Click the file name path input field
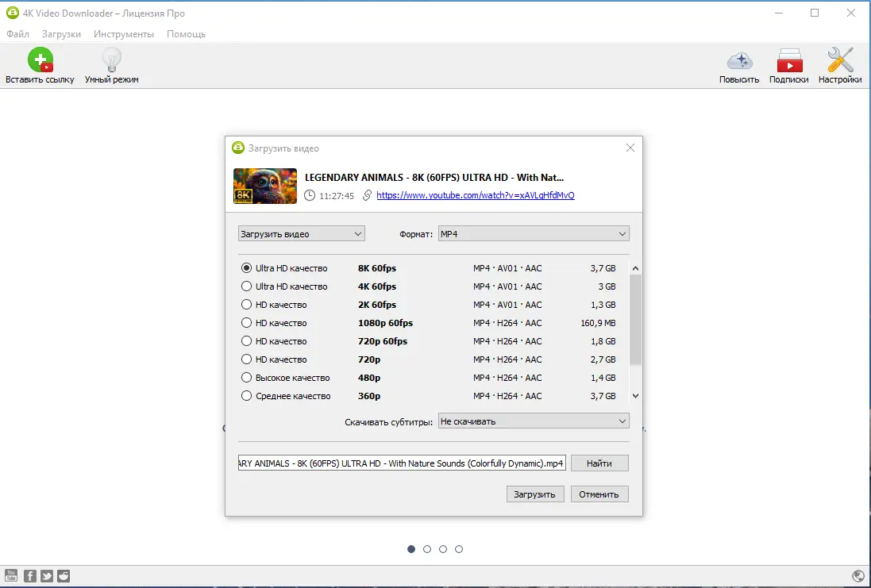Viewport: 871px width, 588px height. [x=403, y=463]
